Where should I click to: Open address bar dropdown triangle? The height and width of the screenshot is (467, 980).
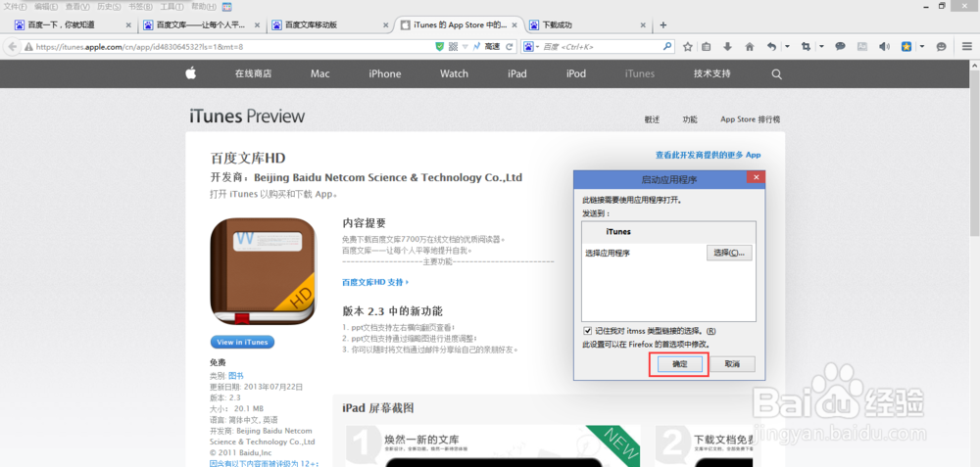point(465,47)
